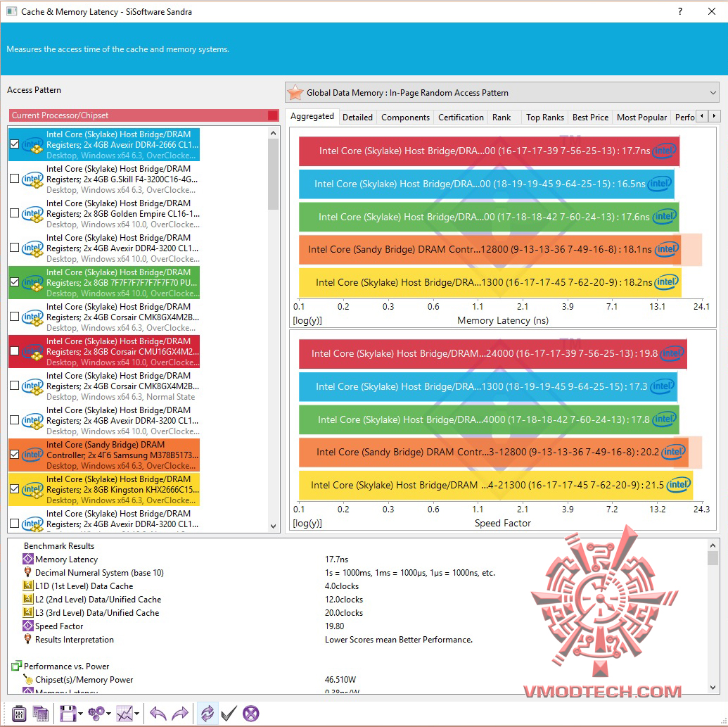Click the line chart icon in toolbar
The image size is (728, 727).
click(x=124, y=714)
